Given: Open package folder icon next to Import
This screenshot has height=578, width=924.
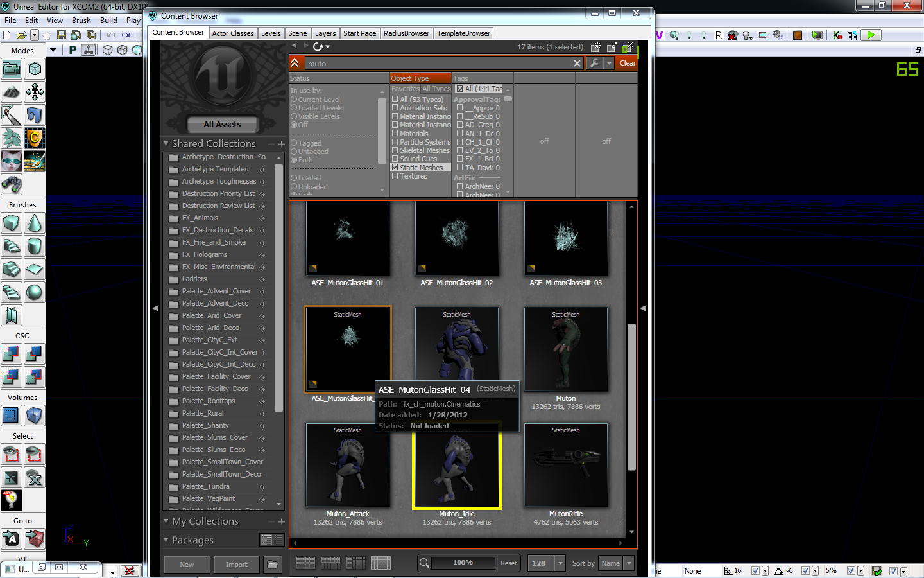Looking at the screenshot, I should (273, 564).
